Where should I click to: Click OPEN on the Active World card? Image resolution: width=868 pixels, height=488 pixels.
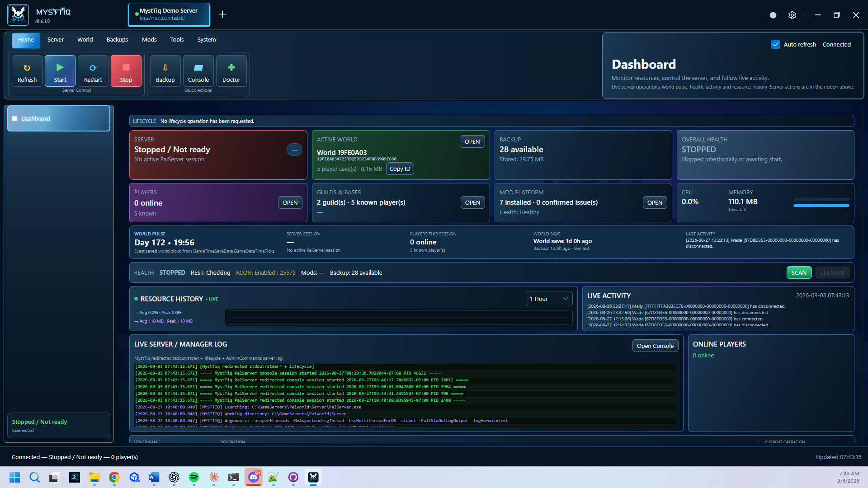[472, 141]
